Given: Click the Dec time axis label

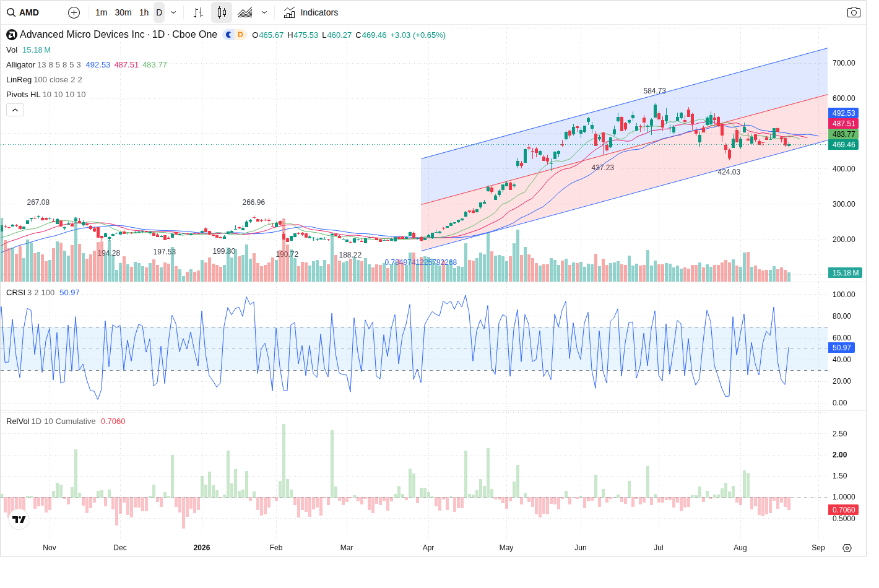Looking at the screenshot, I should (120, 548).
